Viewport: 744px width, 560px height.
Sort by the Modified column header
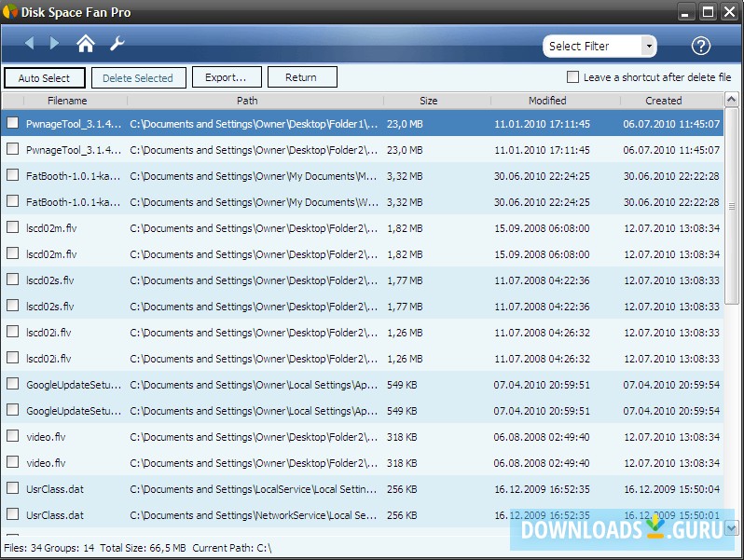(x=547, y=101)
